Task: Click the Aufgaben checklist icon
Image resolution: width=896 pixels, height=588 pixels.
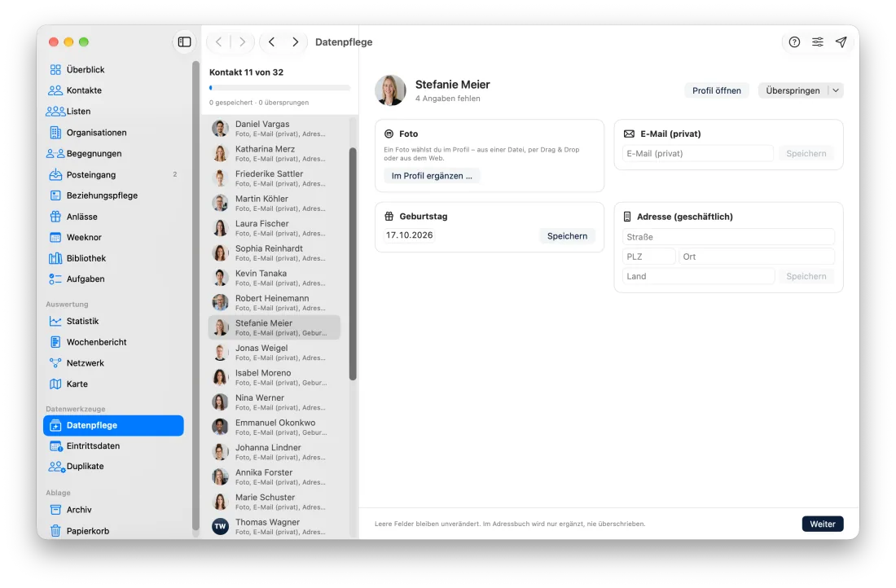Action: pyautogui.click(x=55, y=279)
